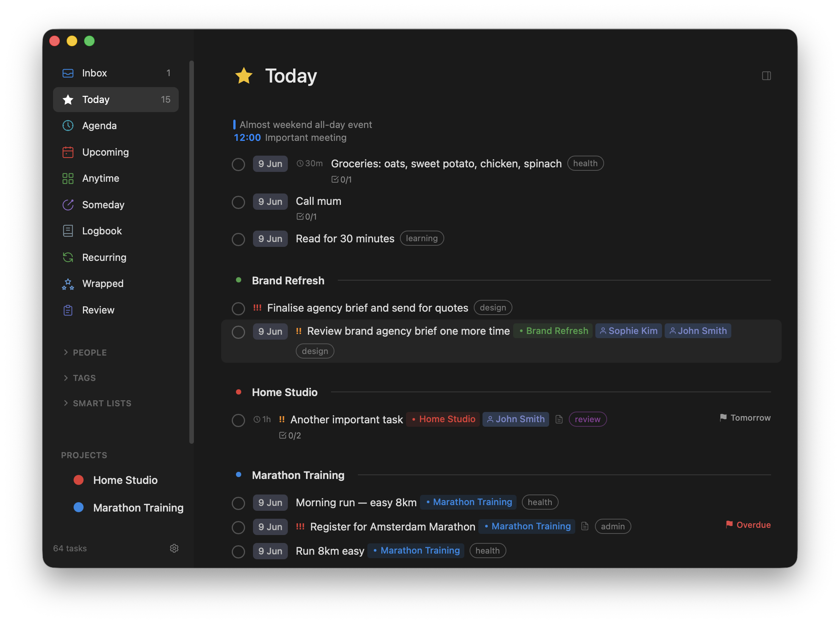Check off Run 8km easy
Image resolution: width=840 pixels, height=624 pixels.
238,551
